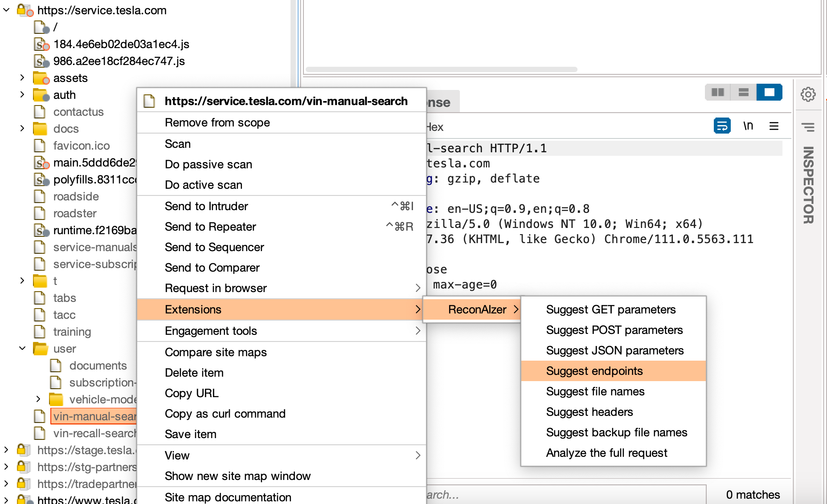The width and height of the screenshot is (827, 504).
Task: Toggle show non-printable characters \n button
Action: [748, 126]
